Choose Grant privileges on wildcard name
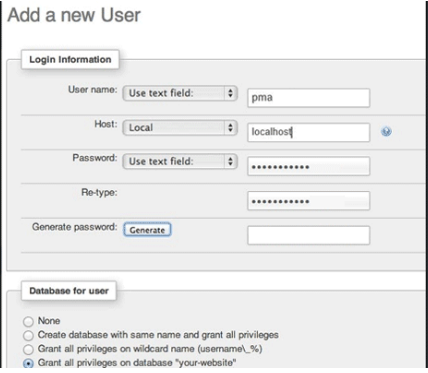The image size is (428, 373). coord(28,349)
